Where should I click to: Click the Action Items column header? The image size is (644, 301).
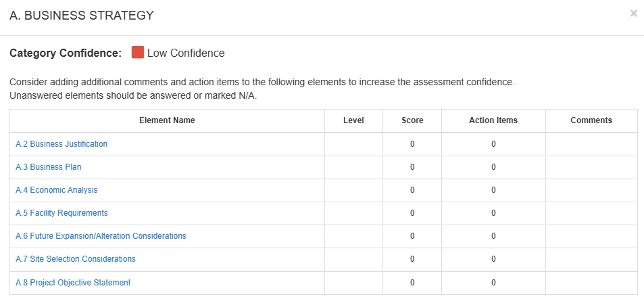(x=493, y=120)
